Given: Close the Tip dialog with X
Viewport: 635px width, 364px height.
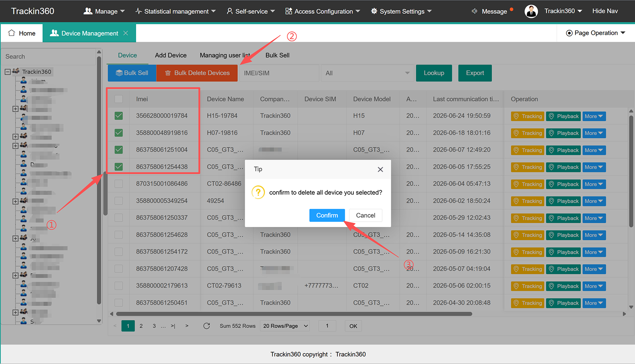Looking at the screenshot, I should 380,169.
